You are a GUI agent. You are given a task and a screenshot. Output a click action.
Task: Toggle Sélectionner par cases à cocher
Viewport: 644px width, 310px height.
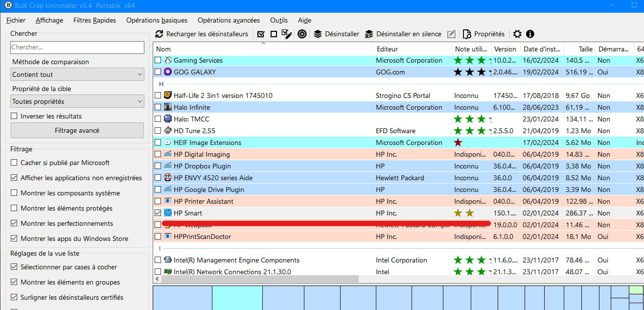click(14, 267)
